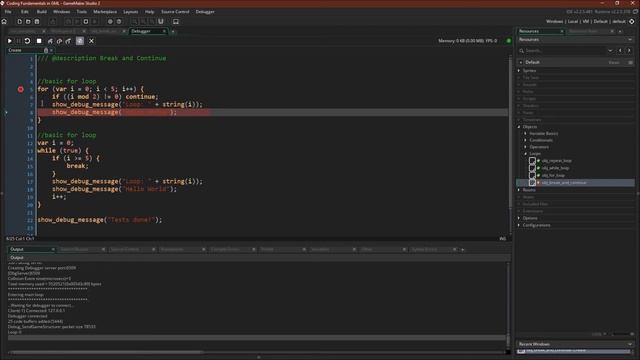Open the Edit menu

click(25, 12)
